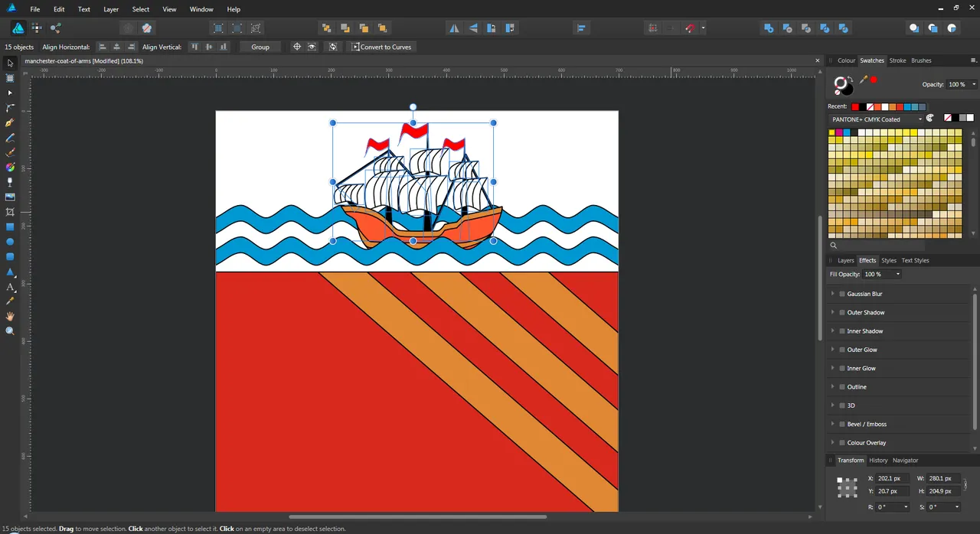The width and height of the screenshot is (980, 534).
Task: Switch to Export Persona
Action: click(56, 28)
